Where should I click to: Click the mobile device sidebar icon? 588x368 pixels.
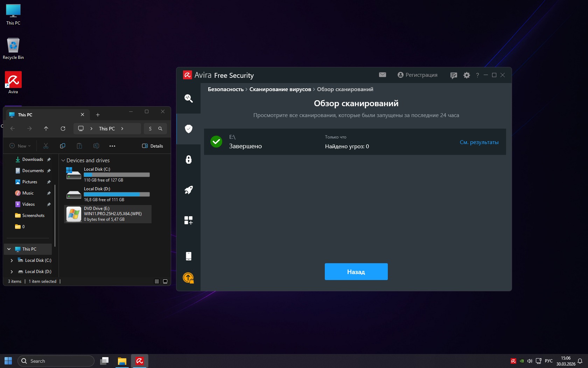(188, 256)
